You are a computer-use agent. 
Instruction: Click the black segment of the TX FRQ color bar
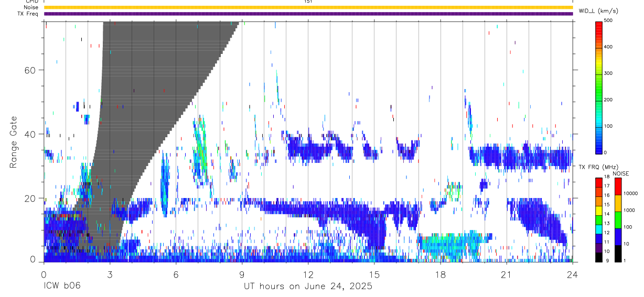(598, 257)
